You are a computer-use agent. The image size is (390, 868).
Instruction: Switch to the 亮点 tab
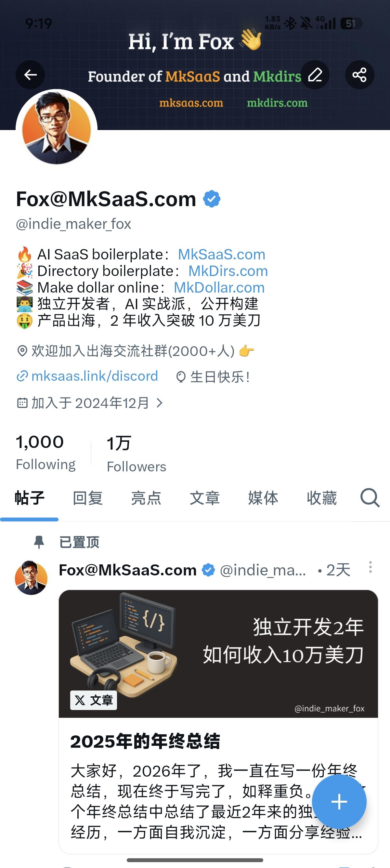[146, 498]
